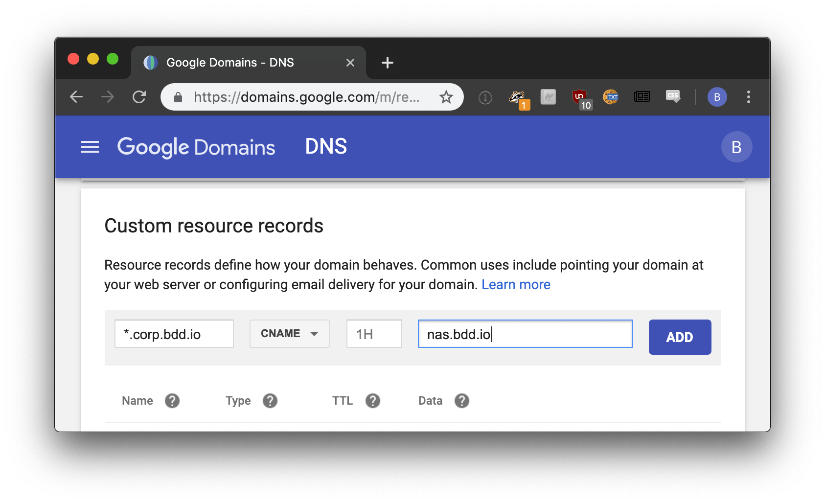Reload the page with refresh icon

tap(139, 97)
